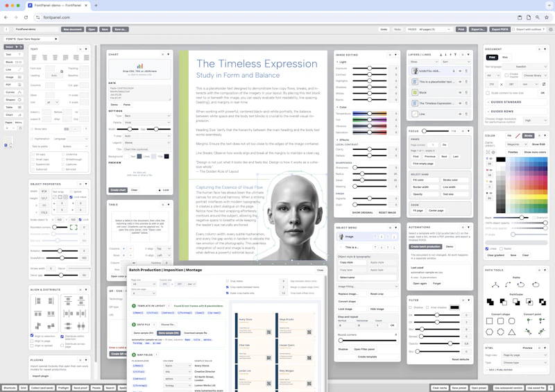This screenshot has height=392, width=555.
Task: Expand the Guides Rows section
Action: pyautogui.click(x=516, y=111)
